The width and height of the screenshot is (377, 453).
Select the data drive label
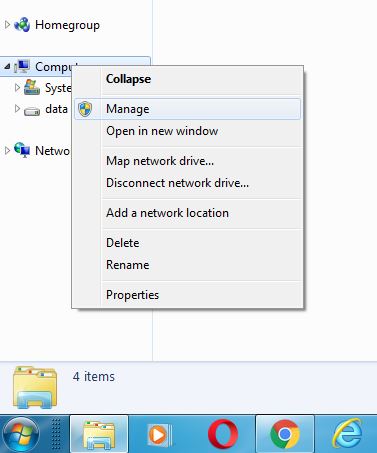tap(56, 109)
